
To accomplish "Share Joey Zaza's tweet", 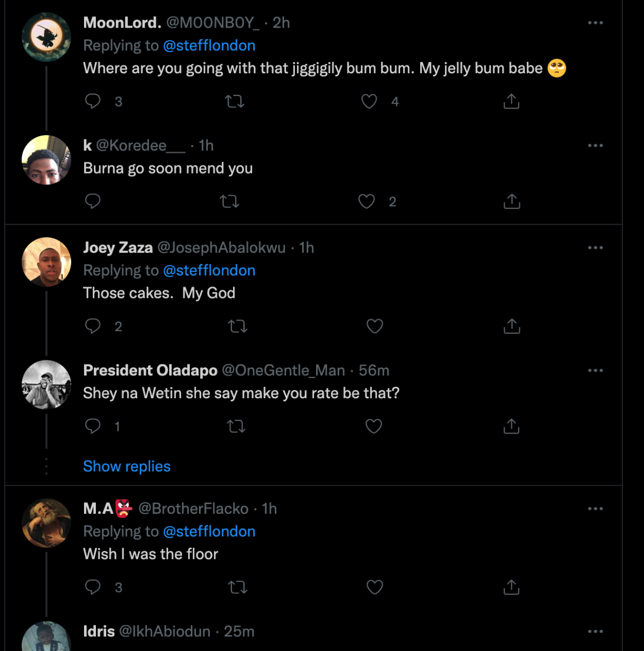I will coord(511,326).
